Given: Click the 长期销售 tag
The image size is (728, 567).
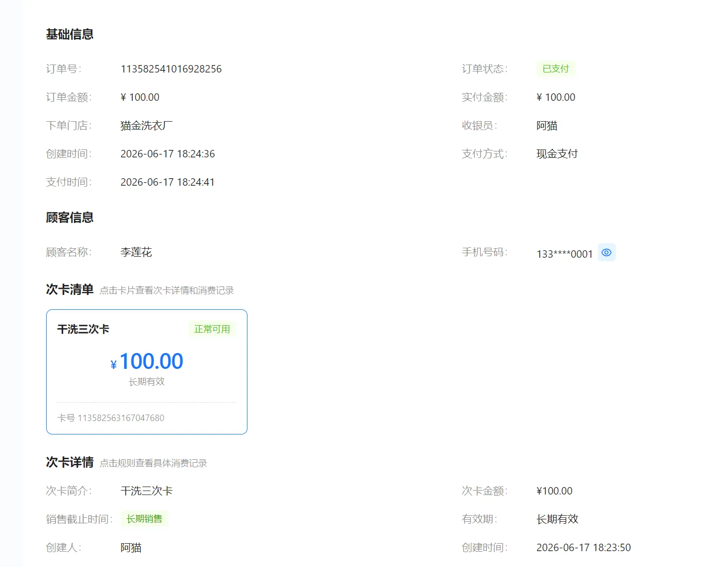Looking at the screenshot, I should pos(144,519).
